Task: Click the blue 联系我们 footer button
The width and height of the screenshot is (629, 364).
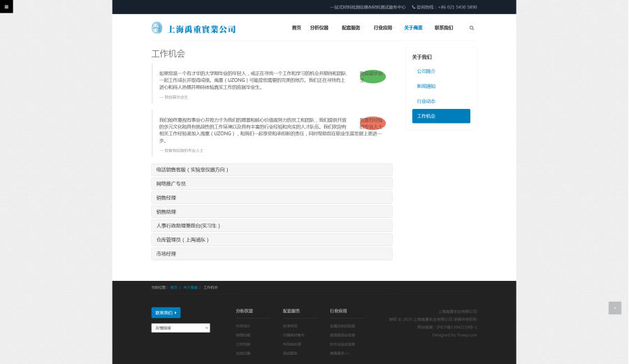Action: tap(166, 312)
